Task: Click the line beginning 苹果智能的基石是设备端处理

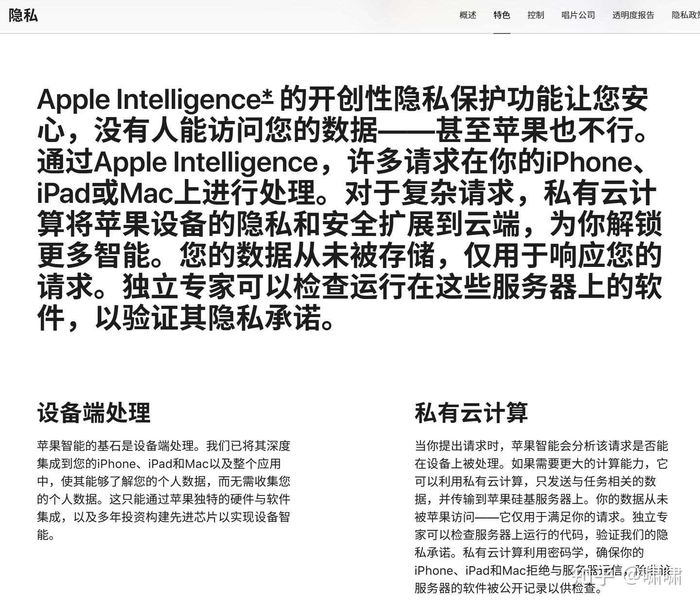Action: pos(164,445)
